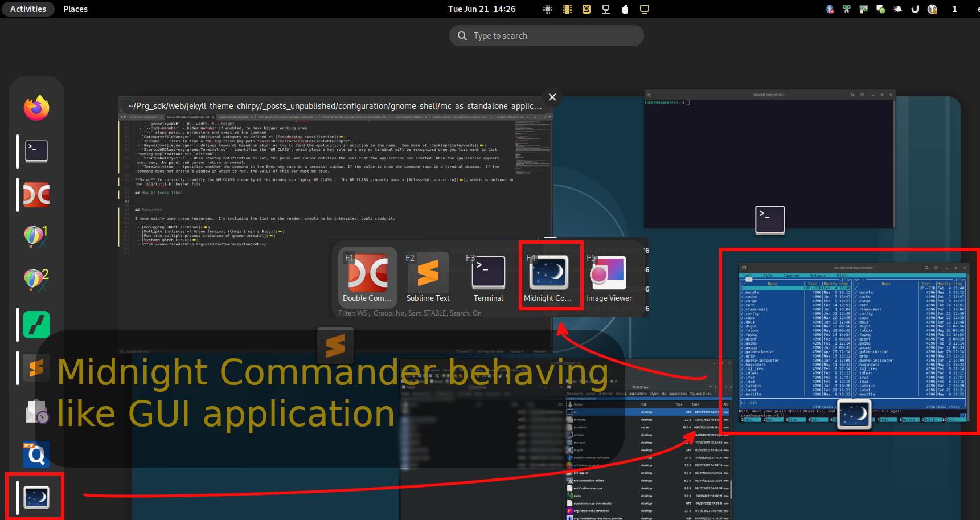Click the balloon icon labeled 1 in dash

(36, 238)
